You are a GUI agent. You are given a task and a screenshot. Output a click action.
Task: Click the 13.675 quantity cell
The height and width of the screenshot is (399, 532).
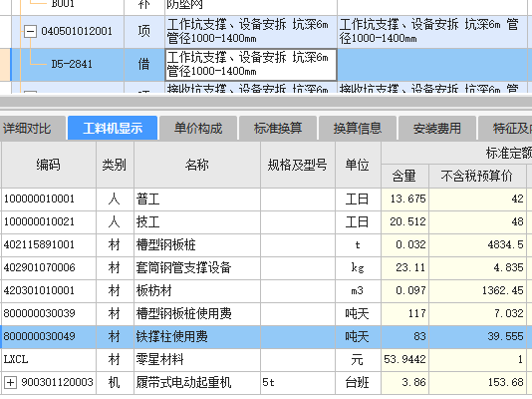[404, 199]
